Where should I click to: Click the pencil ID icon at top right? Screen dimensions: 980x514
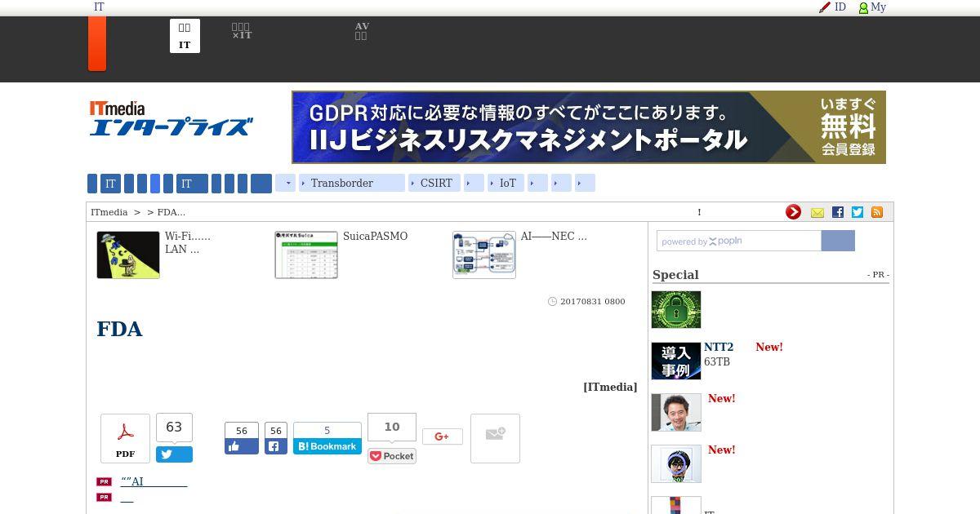coord(825,7)
